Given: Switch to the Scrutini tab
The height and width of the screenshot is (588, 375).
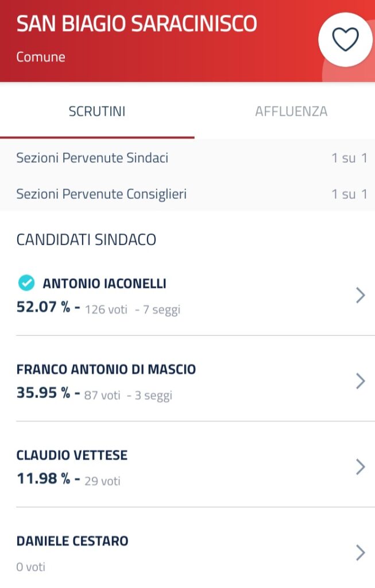Looking at the screenshot, I should [x=97, y=111].
